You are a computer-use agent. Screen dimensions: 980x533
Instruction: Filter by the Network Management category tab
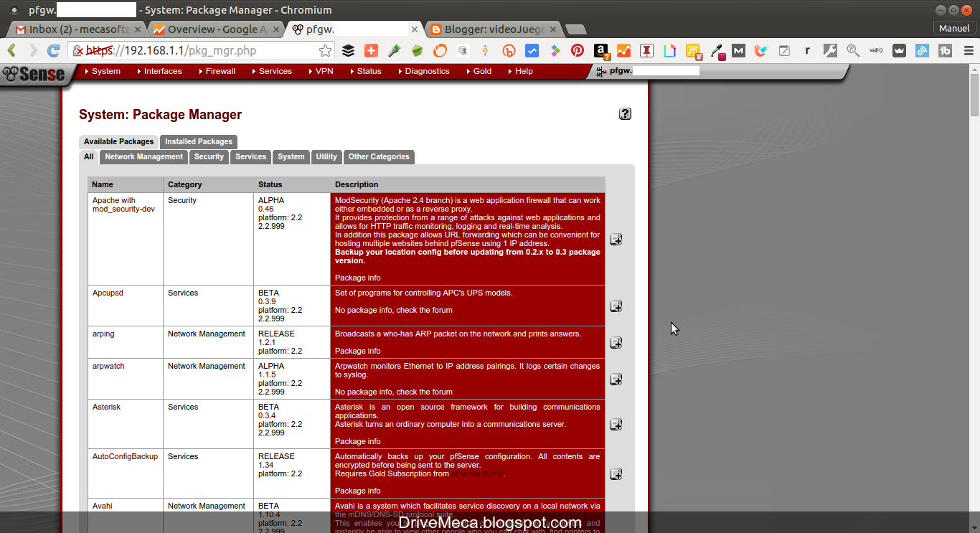[x=143, y=156]
